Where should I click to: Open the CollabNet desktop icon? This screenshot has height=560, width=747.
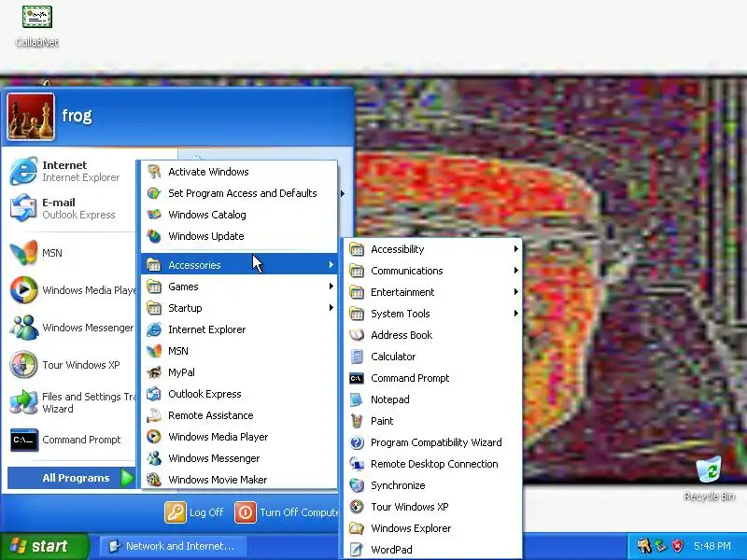(37, 25)
